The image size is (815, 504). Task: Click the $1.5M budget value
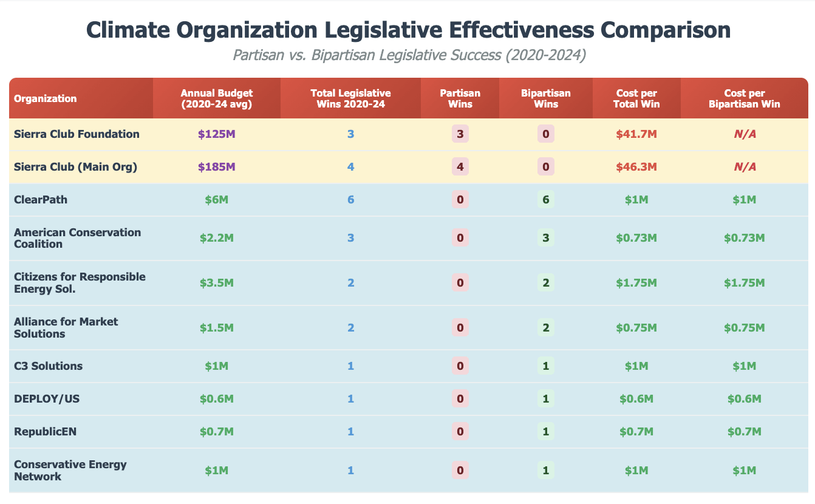217,327
